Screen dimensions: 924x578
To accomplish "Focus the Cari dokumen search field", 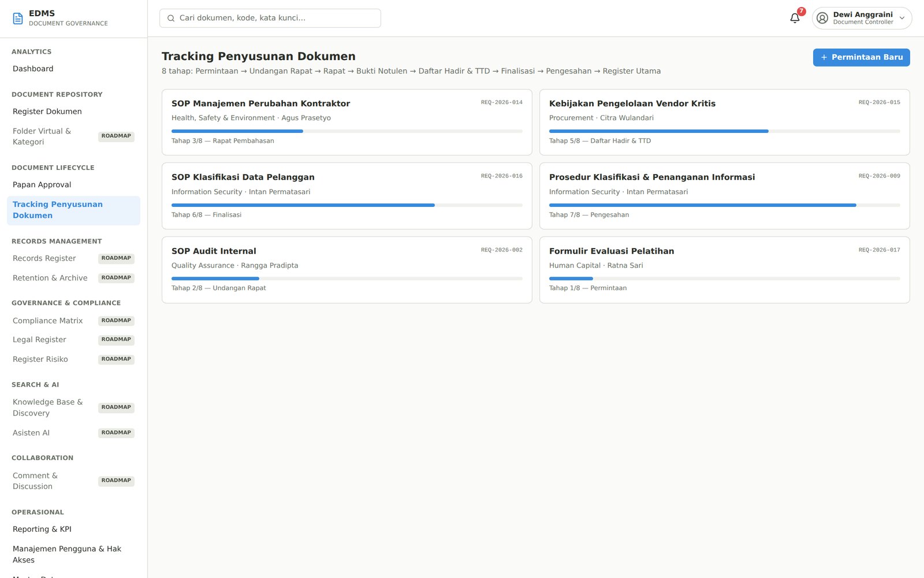I will (270, 18).
